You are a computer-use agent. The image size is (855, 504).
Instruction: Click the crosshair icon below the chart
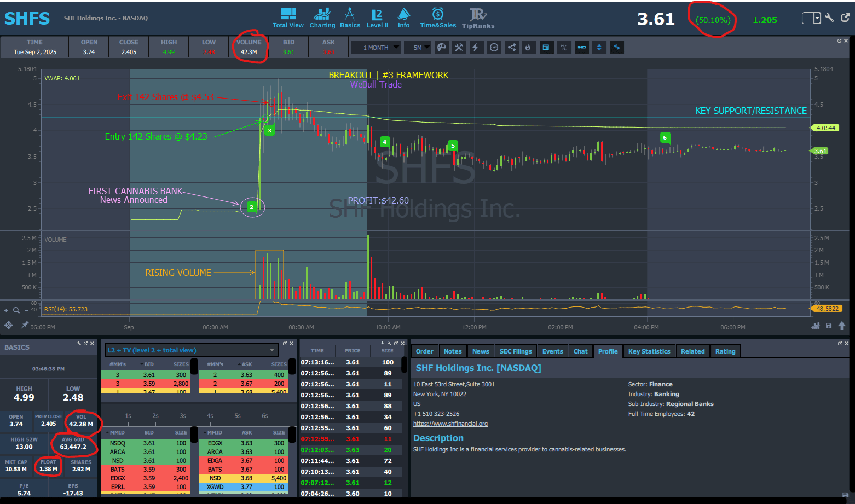click(9, 325)
